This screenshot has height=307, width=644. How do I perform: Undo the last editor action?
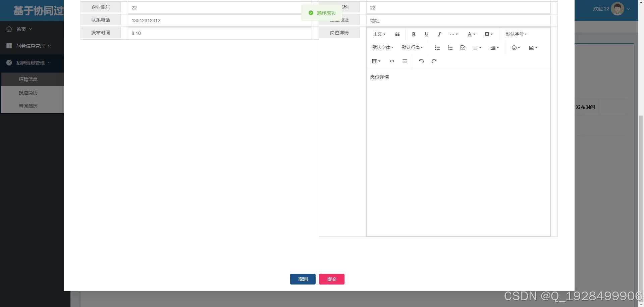(x=421, y=61)
